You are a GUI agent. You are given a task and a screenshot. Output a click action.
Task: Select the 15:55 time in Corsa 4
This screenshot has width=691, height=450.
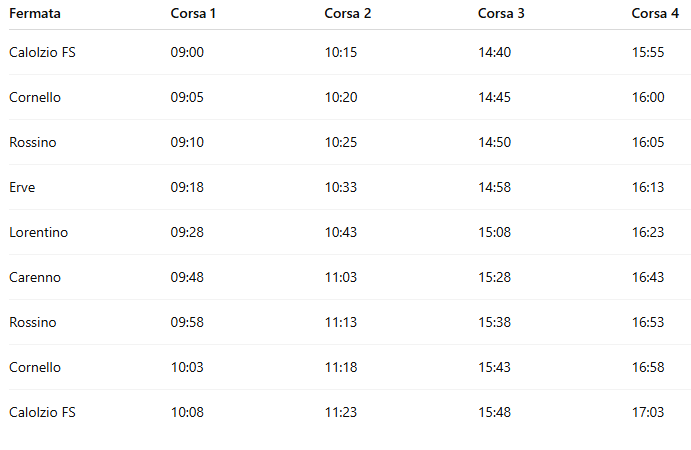click(x=648, y=52)
